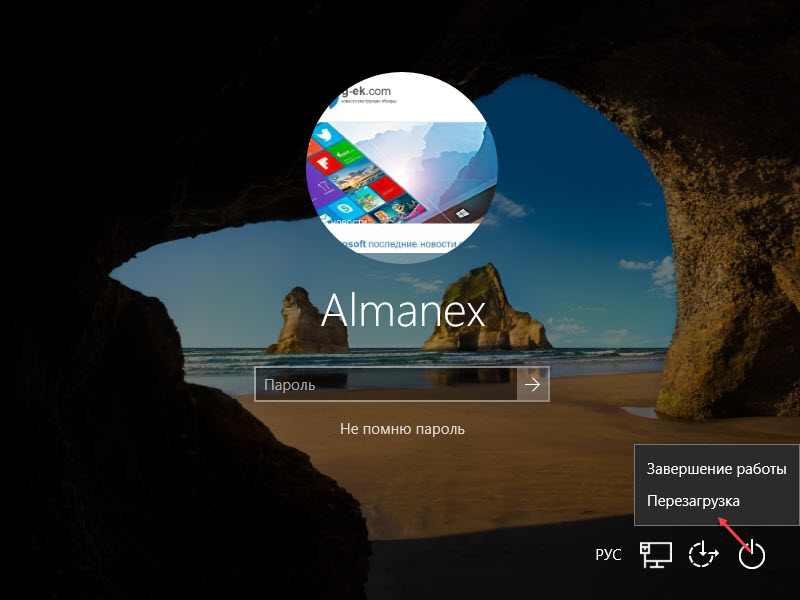Click the Не помню пароль link
This screenshot has width=800, height=600.
click(402, 429)
